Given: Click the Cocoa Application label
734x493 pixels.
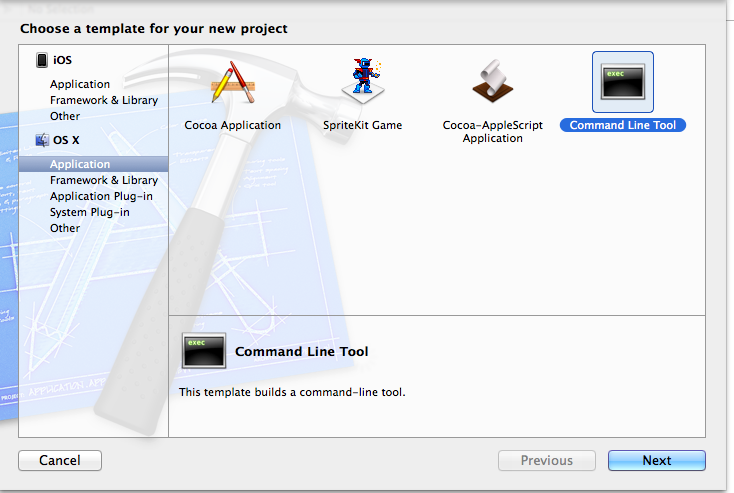Looking at the screenshot, I should (233, 125).
